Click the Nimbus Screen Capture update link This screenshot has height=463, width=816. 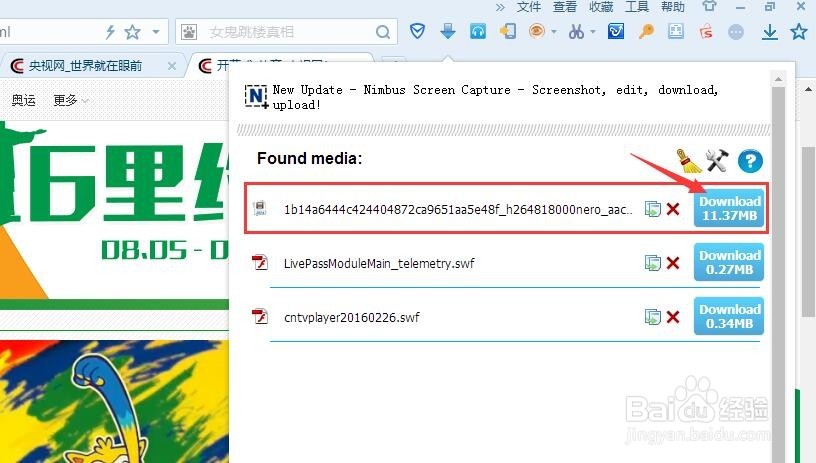[x=495, y=97]
